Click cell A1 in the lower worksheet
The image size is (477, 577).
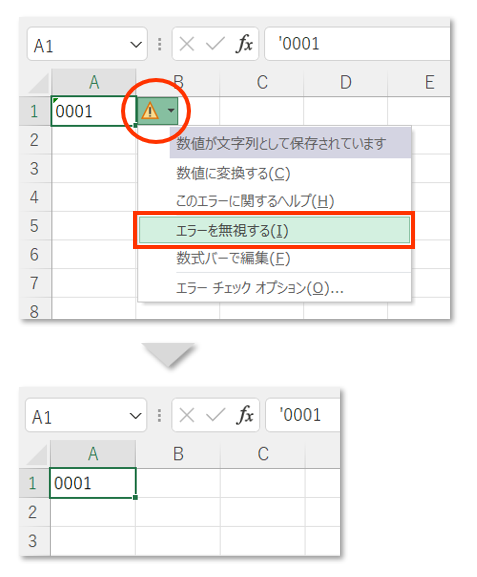tap(93, 483)
